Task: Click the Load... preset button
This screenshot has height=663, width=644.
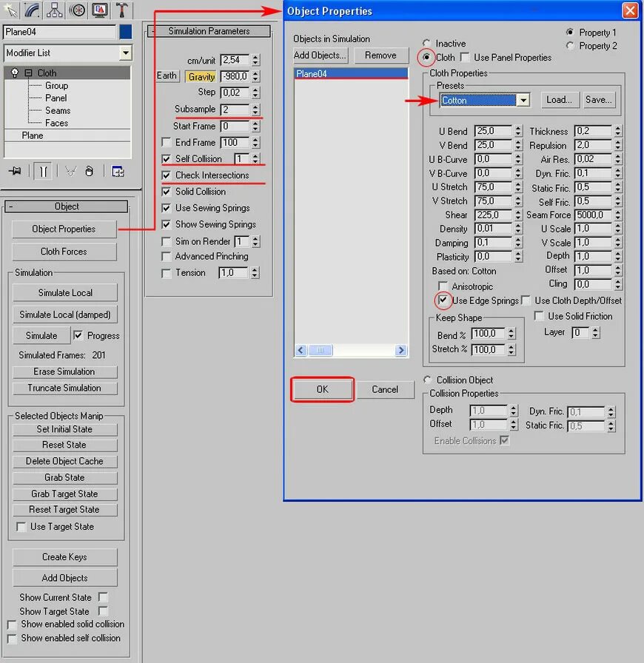Action: click(560, 100)
